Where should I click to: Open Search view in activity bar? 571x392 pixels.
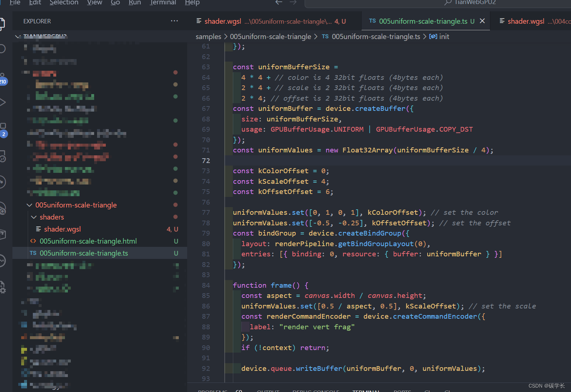click(2, 48)
